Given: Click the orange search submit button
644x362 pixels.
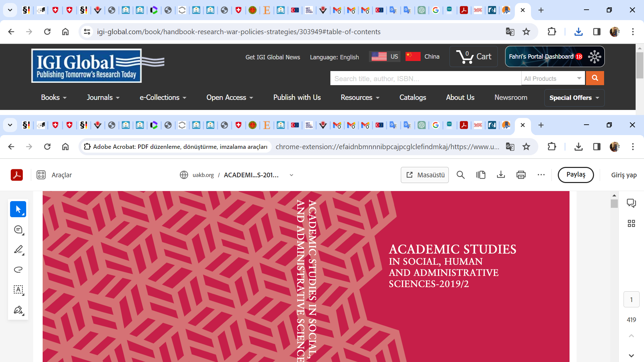Looking at the screenshot, I should pyautogui.click(x=595, y=78).
